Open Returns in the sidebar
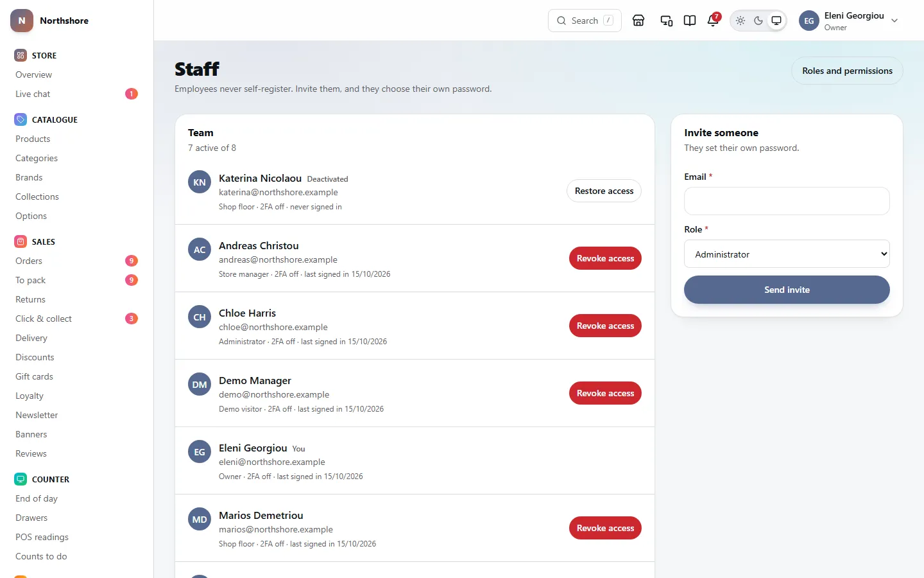 coord(30,299)
